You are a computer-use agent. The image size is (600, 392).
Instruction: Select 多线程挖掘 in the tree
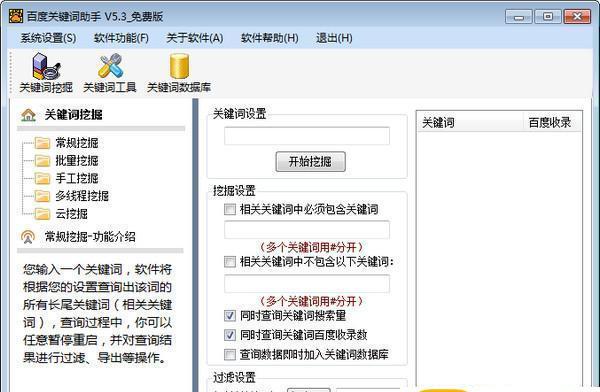82,196
